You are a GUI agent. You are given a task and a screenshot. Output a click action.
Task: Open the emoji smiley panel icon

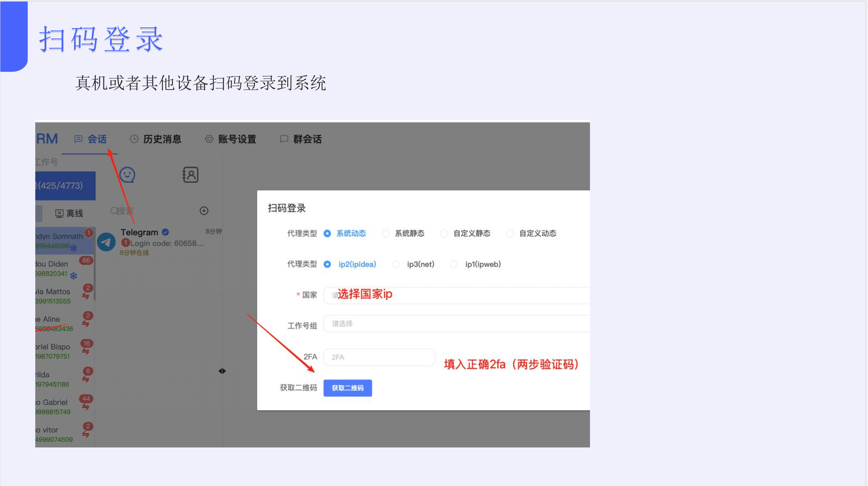128,175
